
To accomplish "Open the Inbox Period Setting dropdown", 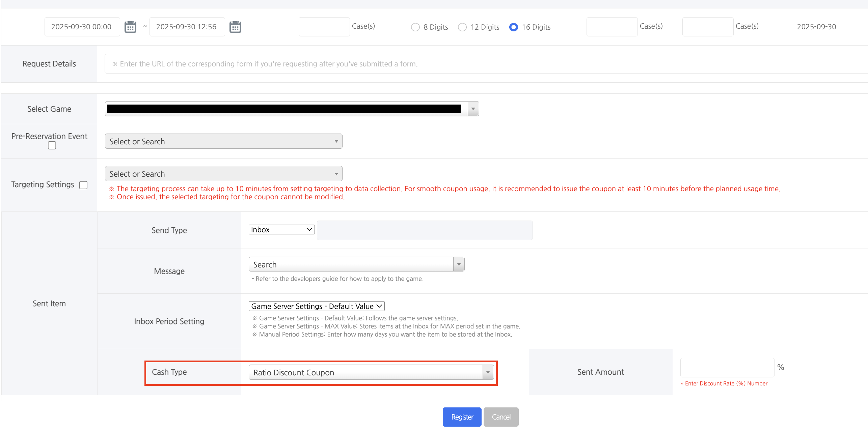I will pyautogui.click(x=316, y=306).
